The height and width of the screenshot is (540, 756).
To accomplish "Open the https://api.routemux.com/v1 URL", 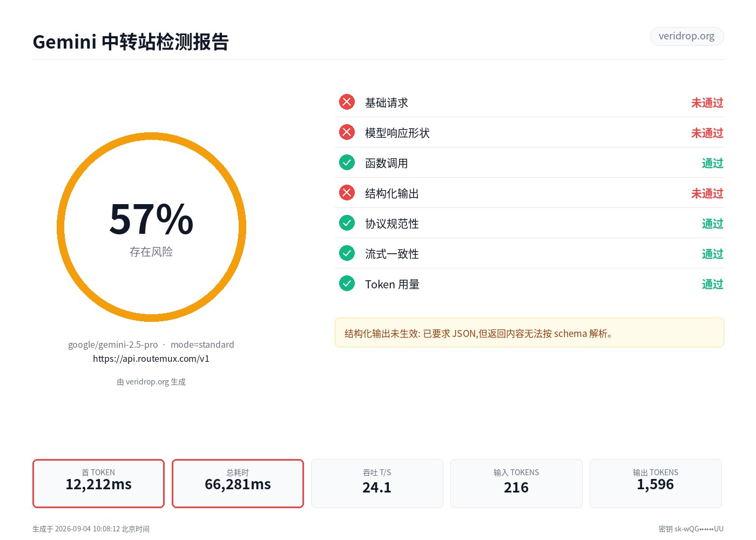I will 151,359.
